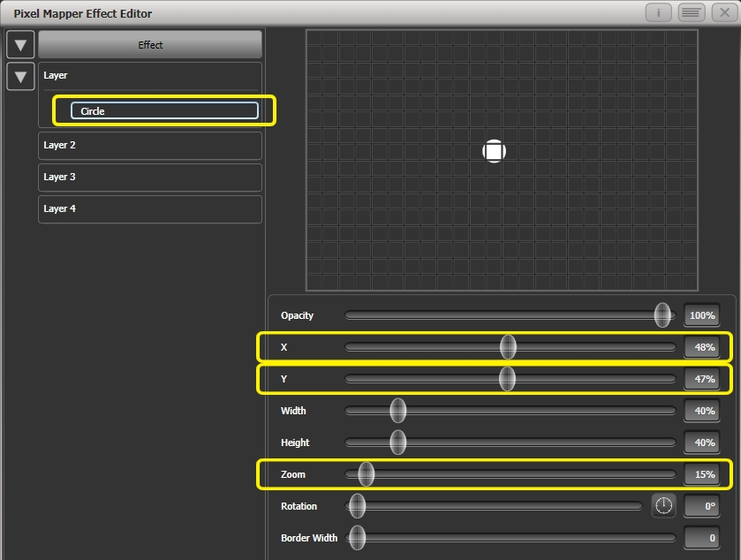
Task: Select Layer 2
Action: click(x=149, y=145)
